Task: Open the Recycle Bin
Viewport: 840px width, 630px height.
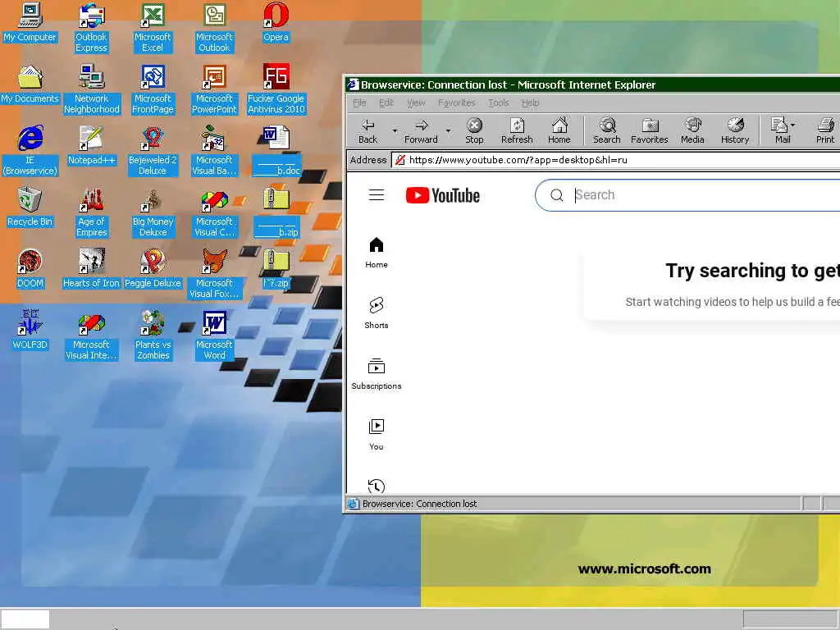Action: (x=30, y=207)
